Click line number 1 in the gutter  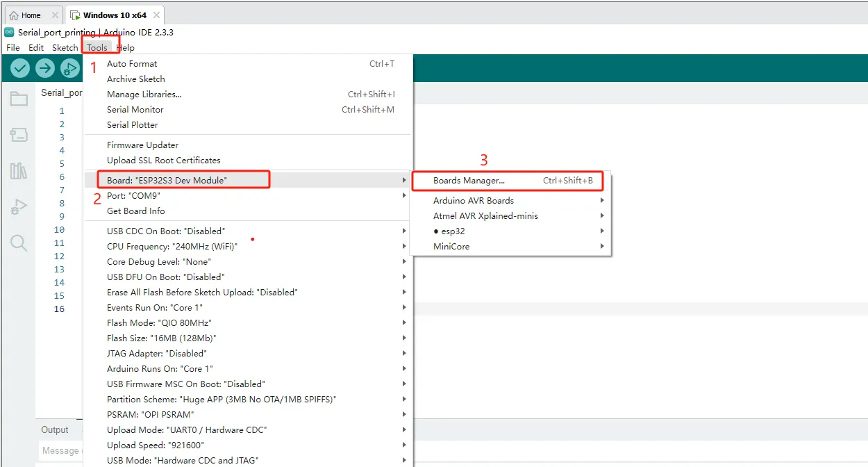62,111
